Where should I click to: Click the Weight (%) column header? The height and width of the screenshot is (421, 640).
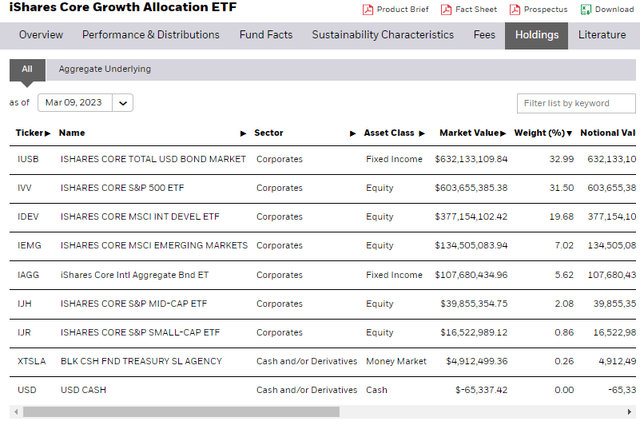(x=539, y=133)
